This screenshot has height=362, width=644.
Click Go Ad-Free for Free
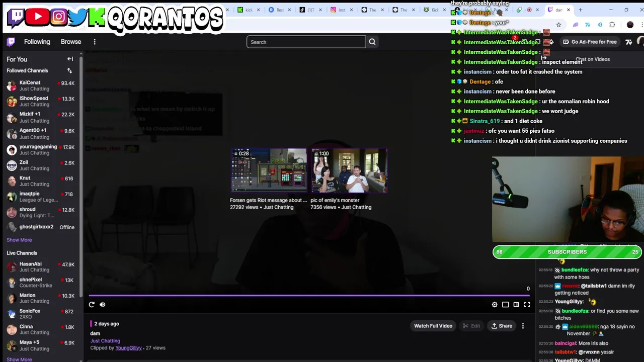(589, 42)
